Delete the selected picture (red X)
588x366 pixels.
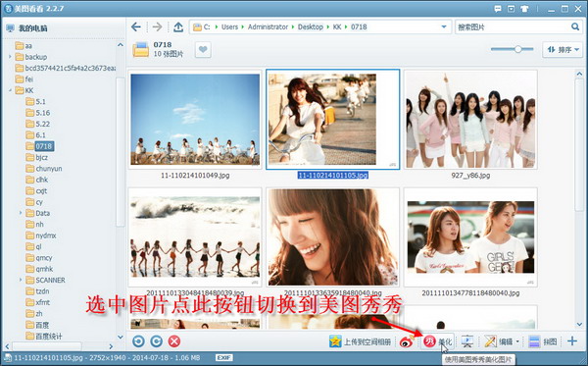click(174, 341)
